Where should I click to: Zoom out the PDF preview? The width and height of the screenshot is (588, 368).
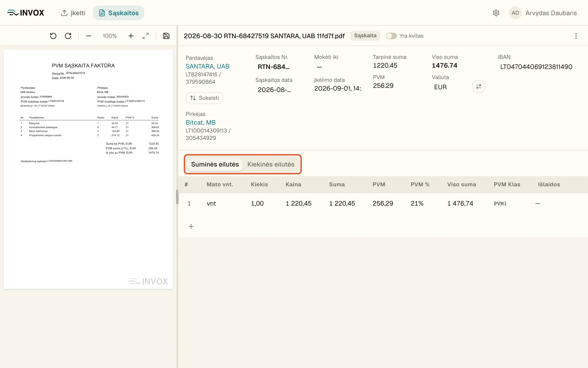click(89, 36)
